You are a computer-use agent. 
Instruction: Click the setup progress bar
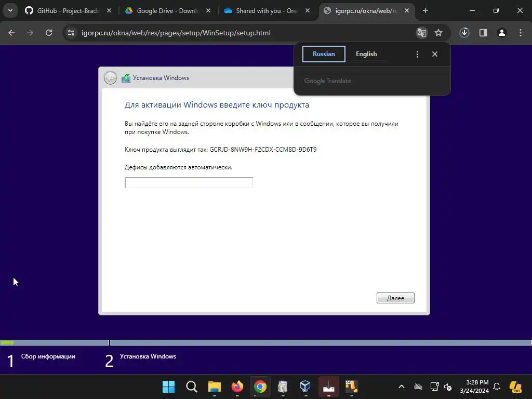pyautogui.click(x=266, y=343)
